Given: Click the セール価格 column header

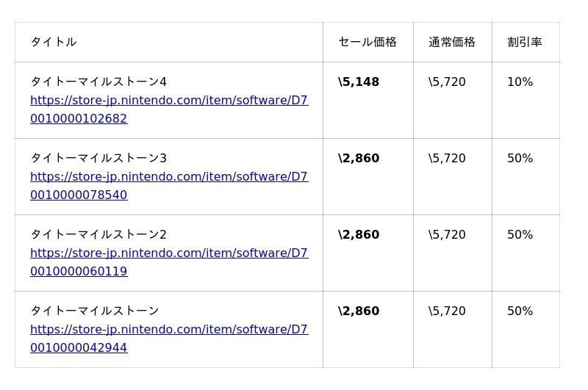Looking at the screenshot, I should tap(367, 43).
